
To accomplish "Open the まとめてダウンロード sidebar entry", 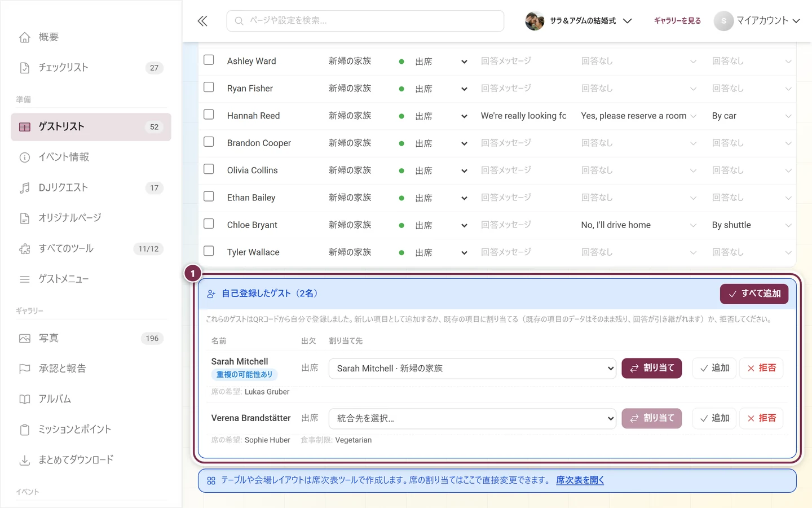I will [91, 461].
